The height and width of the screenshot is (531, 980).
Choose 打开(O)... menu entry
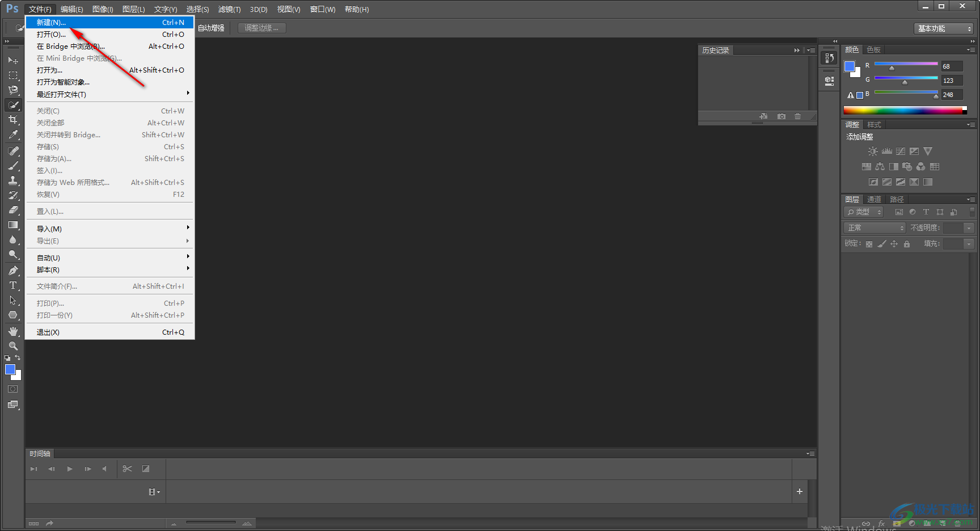109,35
